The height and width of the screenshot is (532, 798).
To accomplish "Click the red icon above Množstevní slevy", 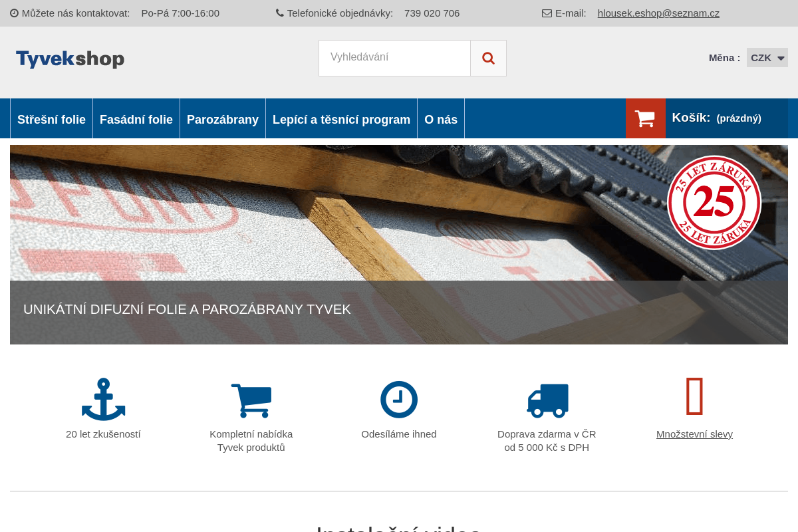I will tap(694, 396).
